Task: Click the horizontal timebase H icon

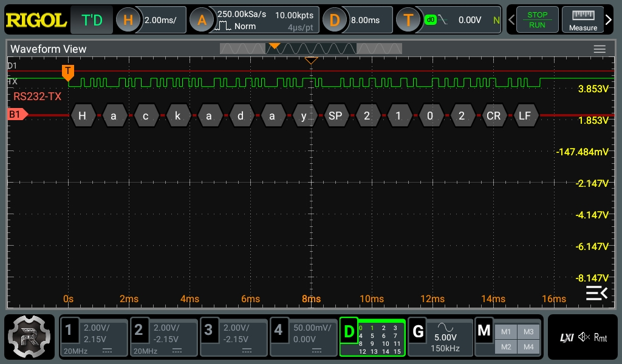Action: [x=128, y=20]
